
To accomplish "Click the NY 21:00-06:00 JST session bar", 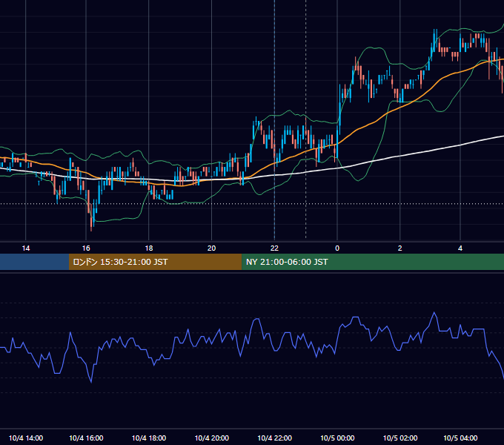I will pyautogui.click(x=373, y=262).
